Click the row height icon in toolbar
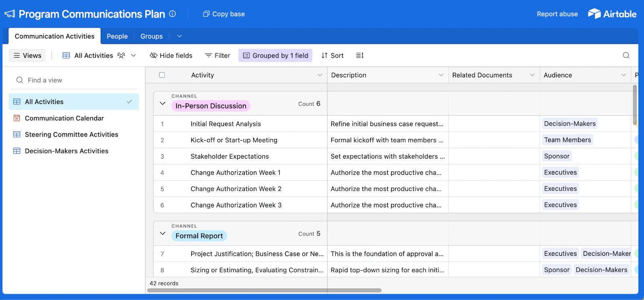The height and width of the screenshot is (300, 644). (360, 56)
